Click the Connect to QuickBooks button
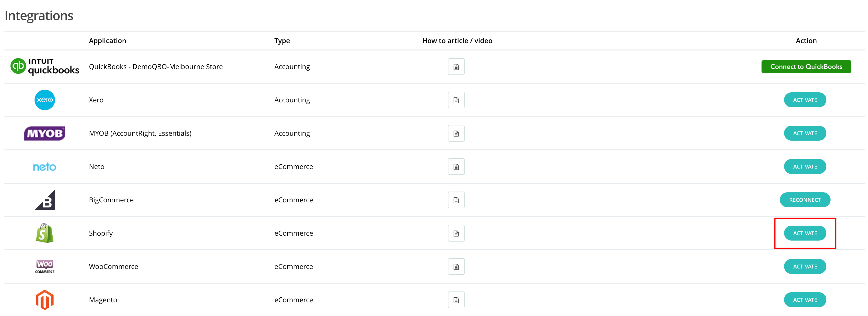 806,67
